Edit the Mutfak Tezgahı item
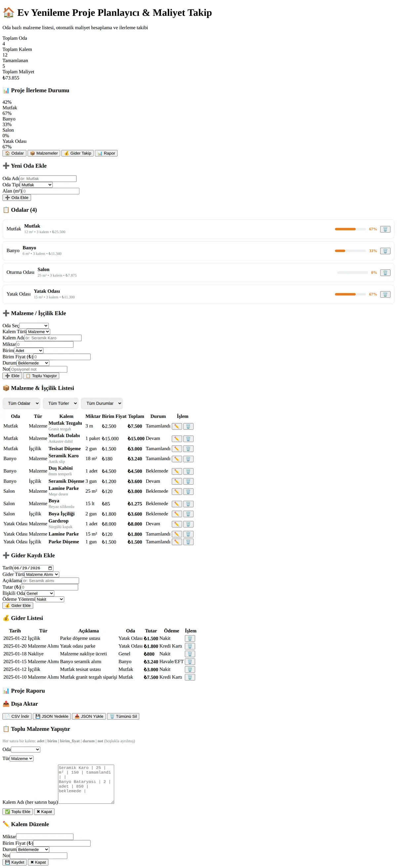The width and height of the screenshot is (397, 868). point(177,426)
